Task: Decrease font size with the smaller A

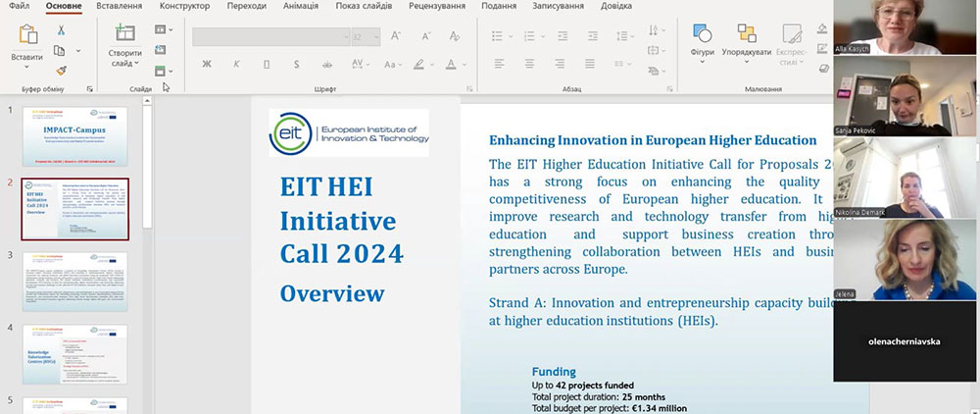Action: (x=426, y=36)
